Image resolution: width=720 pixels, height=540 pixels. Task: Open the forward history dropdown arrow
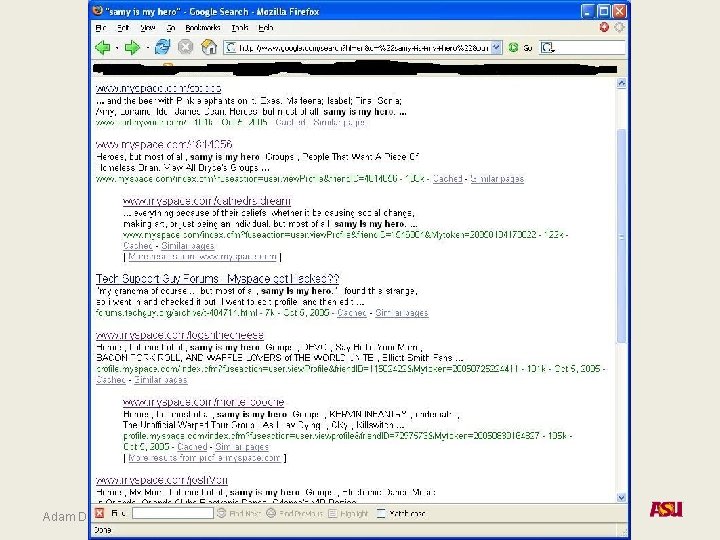click(146, 48)
